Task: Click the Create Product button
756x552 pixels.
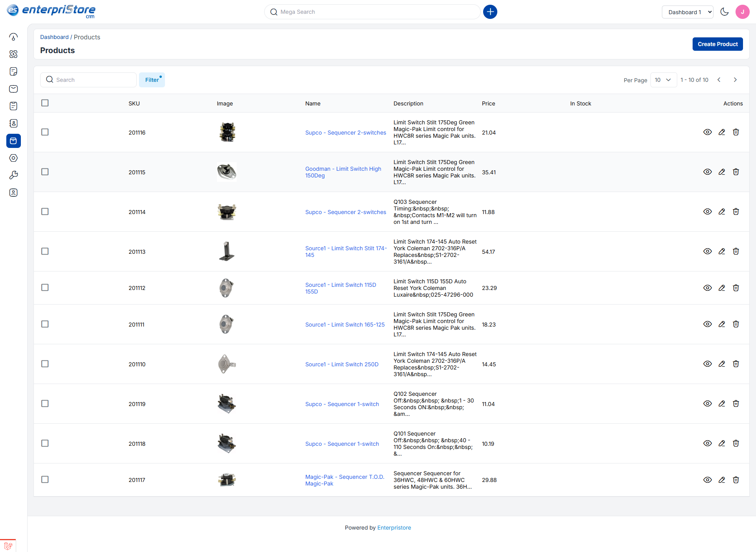Action: click(717, 44)
